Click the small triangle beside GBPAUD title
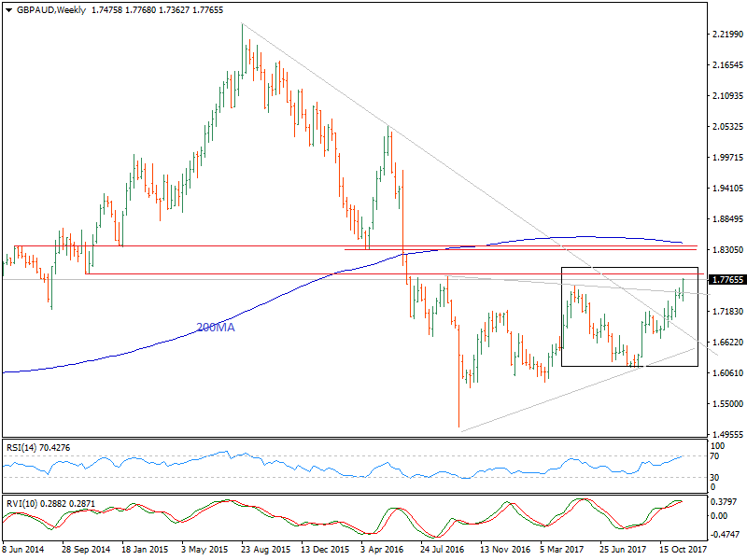Viewport: 747px width, 560px height. tap(7, 9)
